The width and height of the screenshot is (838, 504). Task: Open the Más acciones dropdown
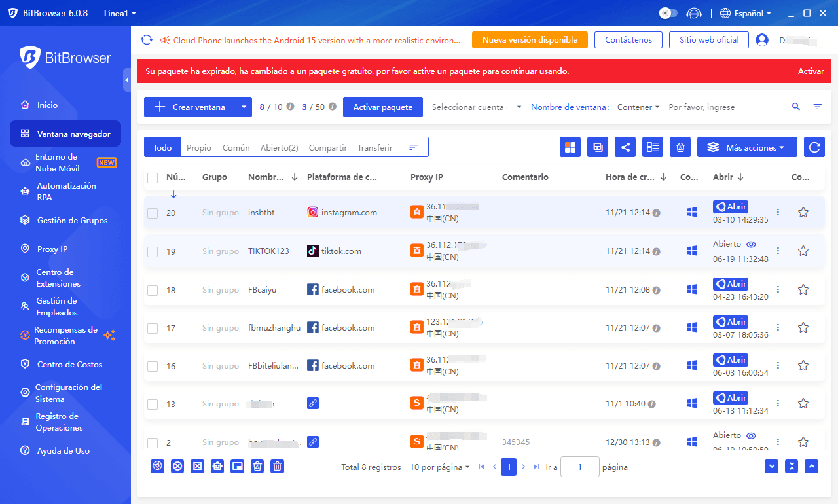(747, 147)
